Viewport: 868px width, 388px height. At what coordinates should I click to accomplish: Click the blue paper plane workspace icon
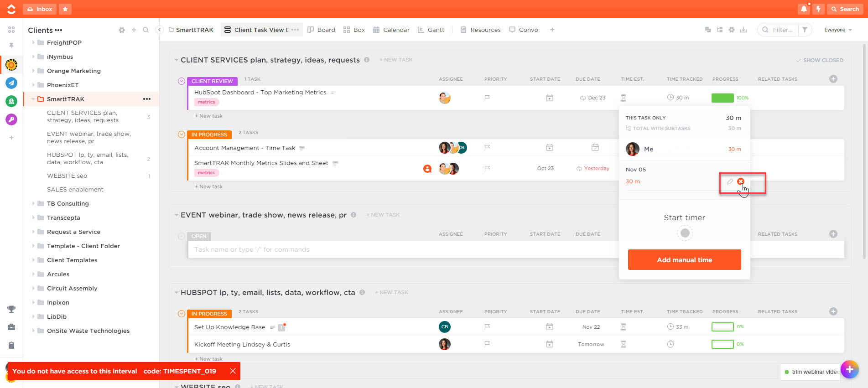(11, 83)
